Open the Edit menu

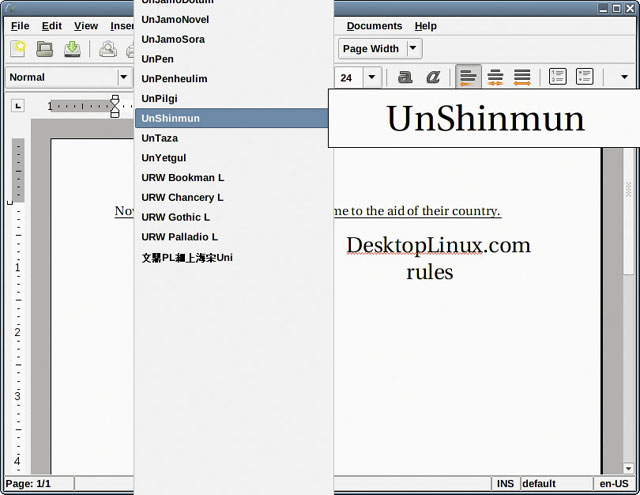51,26
